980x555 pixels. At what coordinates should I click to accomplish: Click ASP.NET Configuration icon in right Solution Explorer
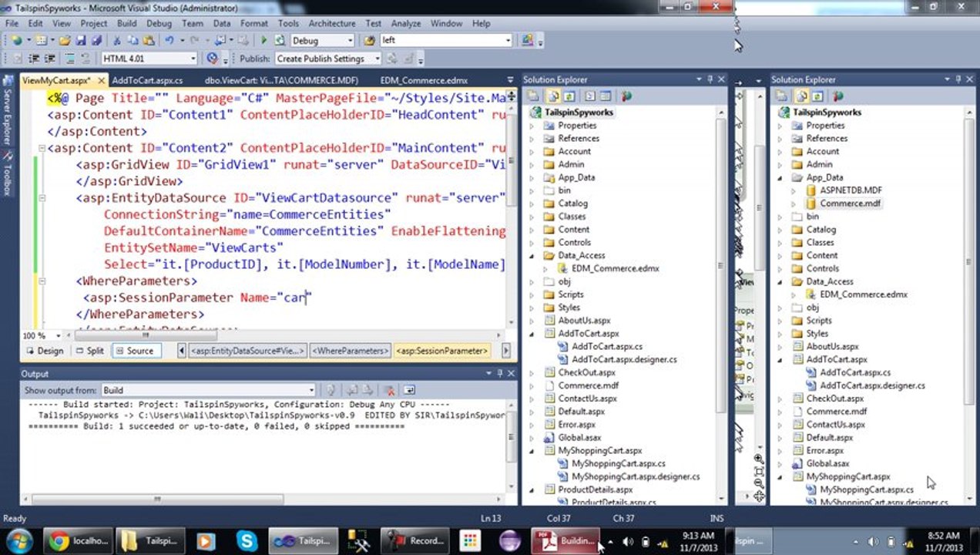[x=838, y=96]
